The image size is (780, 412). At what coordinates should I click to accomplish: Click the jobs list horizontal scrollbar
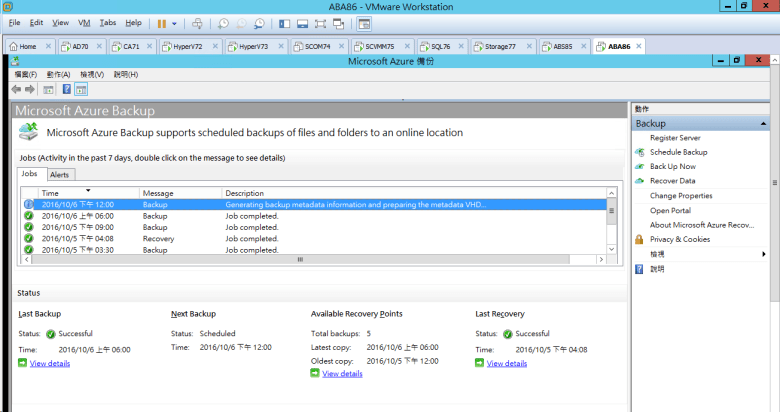[x=300, y=259]
